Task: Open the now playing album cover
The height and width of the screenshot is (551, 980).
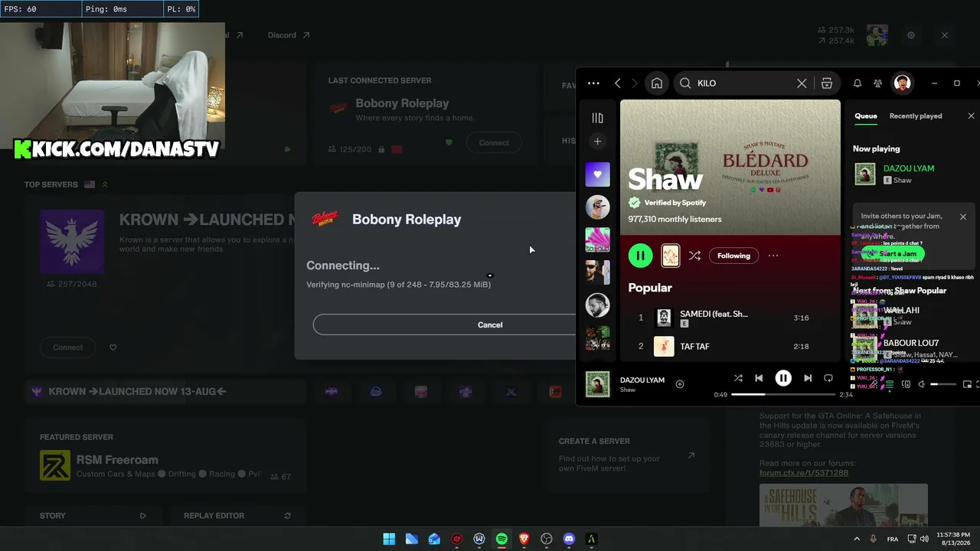Action: point(598,384)
